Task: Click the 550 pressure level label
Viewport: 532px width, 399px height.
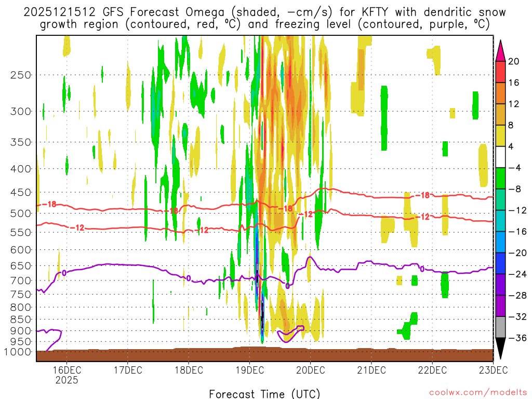Action: pyautogui.click(x=21, y=232)
